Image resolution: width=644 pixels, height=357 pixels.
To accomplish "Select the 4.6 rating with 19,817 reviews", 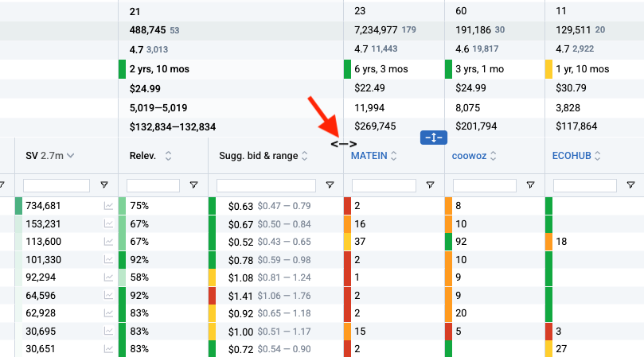I will (477, 49).
